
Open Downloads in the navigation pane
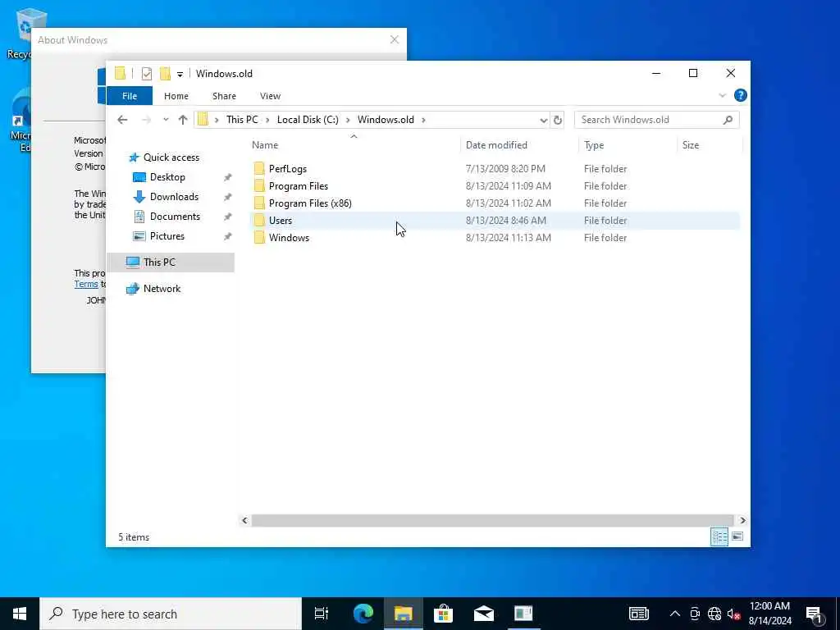point(174,197)
